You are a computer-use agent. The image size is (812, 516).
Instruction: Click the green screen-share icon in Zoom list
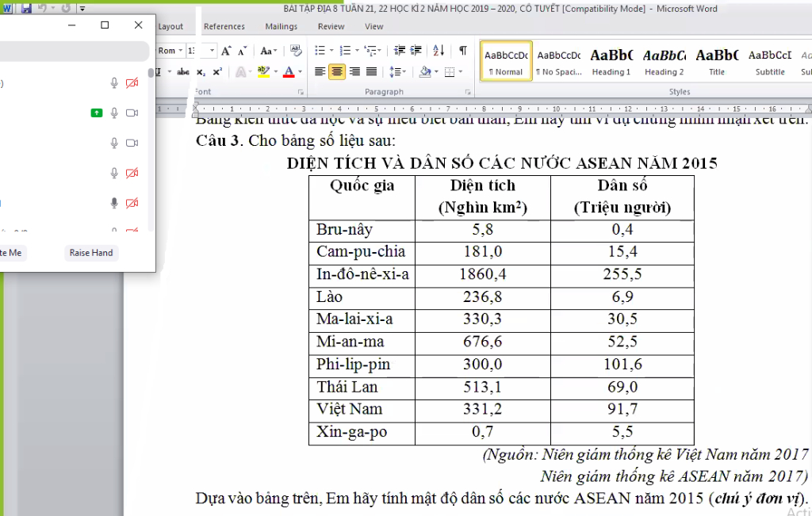click(96, 113)
